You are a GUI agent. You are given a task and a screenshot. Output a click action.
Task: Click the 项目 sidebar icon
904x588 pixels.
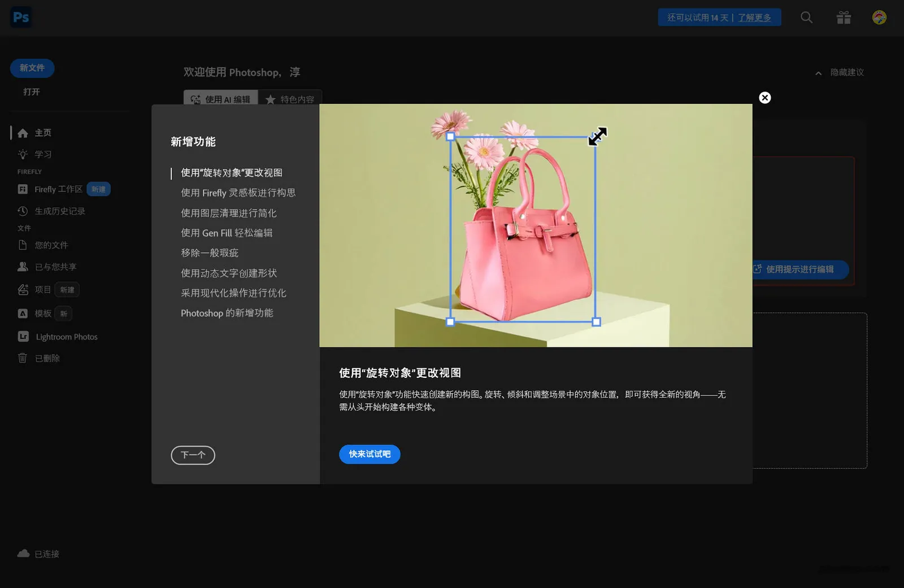pos(23,290)
